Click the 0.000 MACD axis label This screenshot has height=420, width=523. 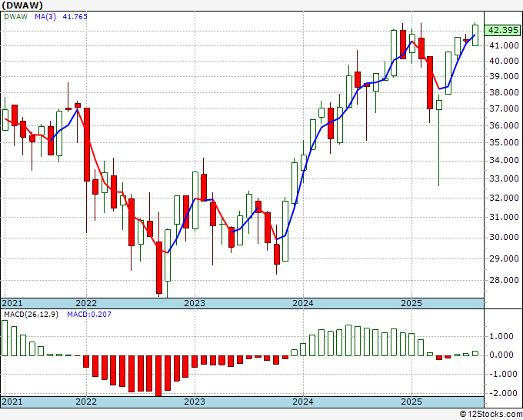(x=501, y=355)
